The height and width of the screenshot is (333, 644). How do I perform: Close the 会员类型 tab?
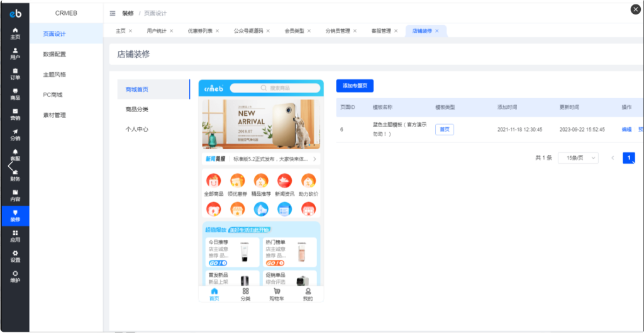pos(309,31)
